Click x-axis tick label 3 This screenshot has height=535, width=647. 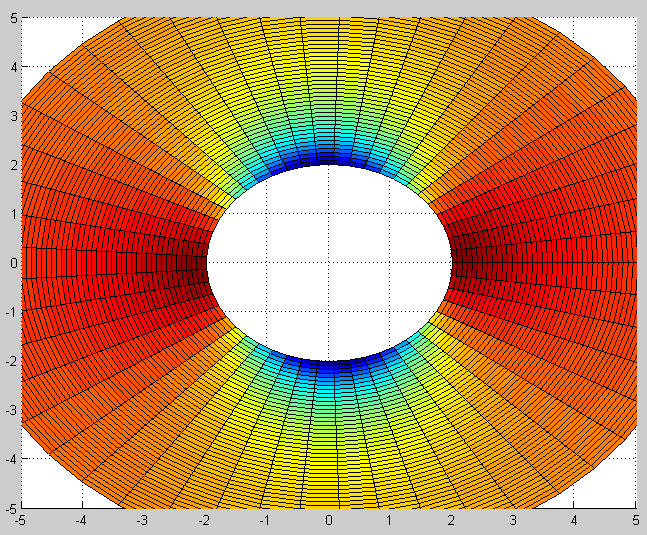(x=513, y=520)
